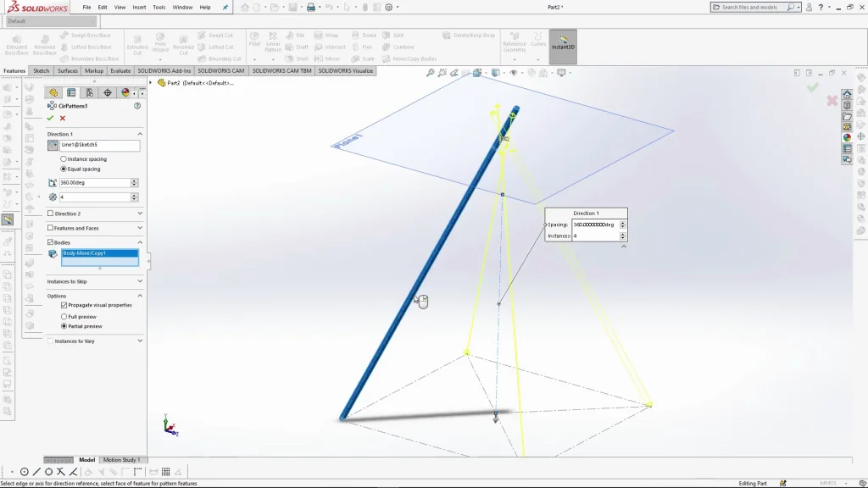Click the Body-Move/Copy1 entry in Bodies list

(99, 253)
